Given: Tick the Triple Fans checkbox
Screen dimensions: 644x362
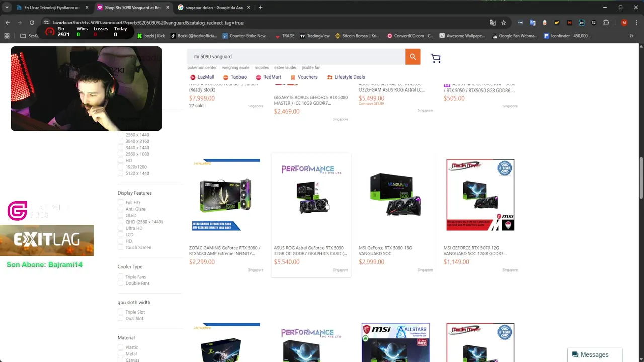Looking at the screenshot, I should click(120, 277).
